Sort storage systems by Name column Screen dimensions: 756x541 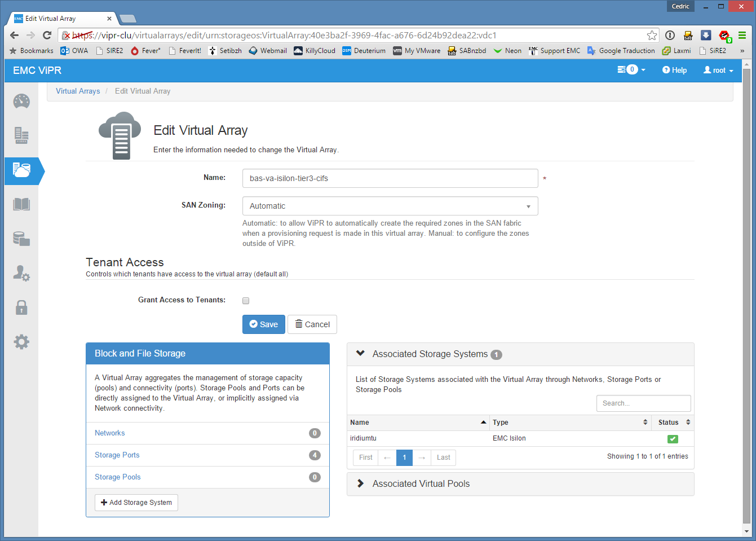click(x=418, y=423)
